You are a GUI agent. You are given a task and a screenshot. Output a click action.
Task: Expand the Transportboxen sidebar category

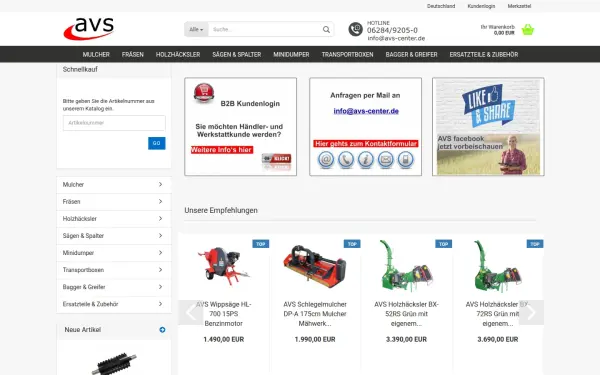click(114, 270)
